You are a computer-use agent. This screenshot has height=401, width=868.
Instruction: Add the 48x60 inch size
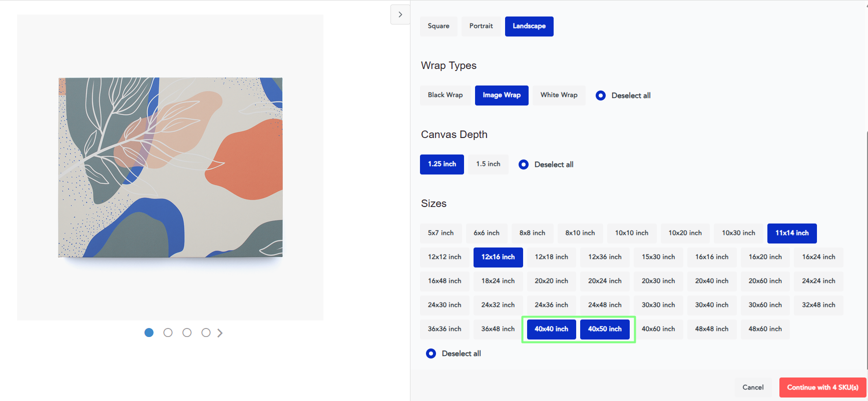click(765, 329)
